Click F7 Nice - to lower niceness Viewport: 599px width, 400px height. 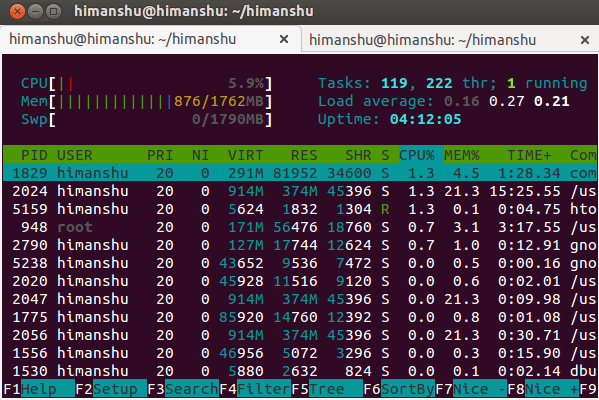click(471, 389)
